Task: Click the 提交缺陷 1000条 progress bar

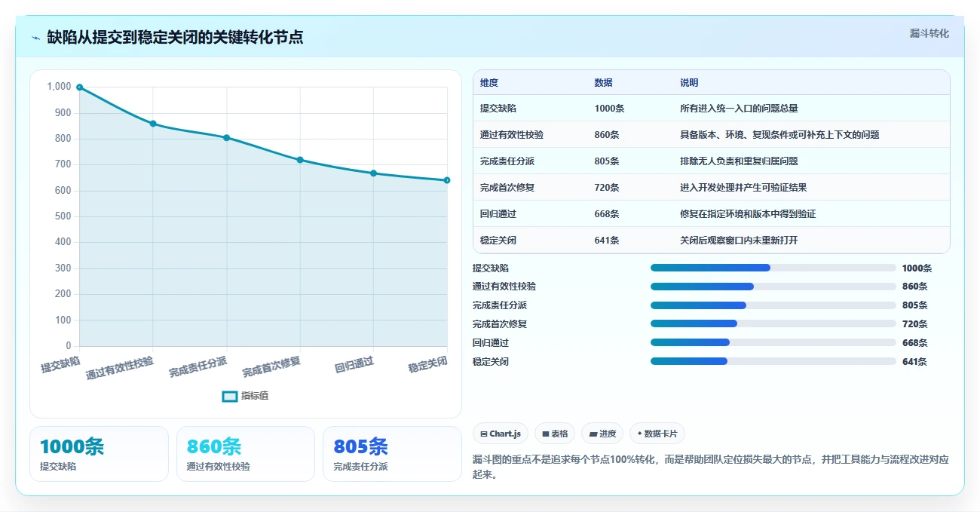Action: tap(773, 268)
